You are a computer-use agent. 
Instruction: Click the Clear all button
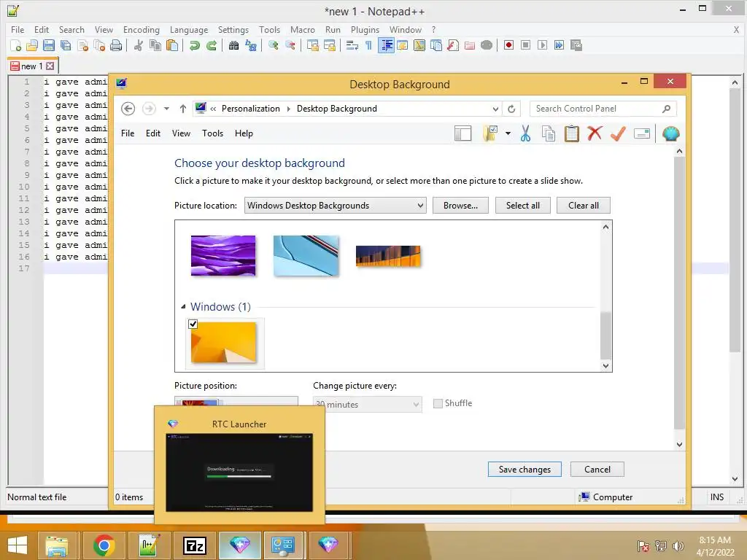click(583, 206)
